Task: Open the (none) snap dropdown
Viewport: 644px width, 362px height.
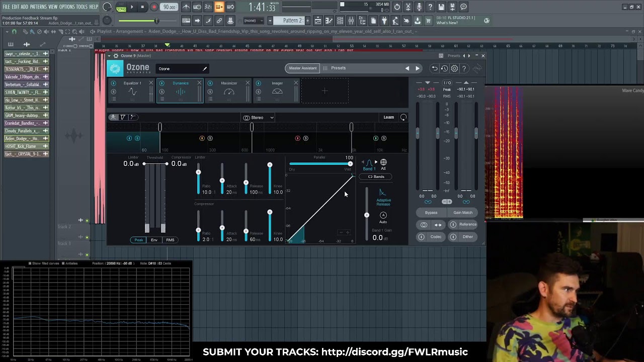Action: click(254, 21)
